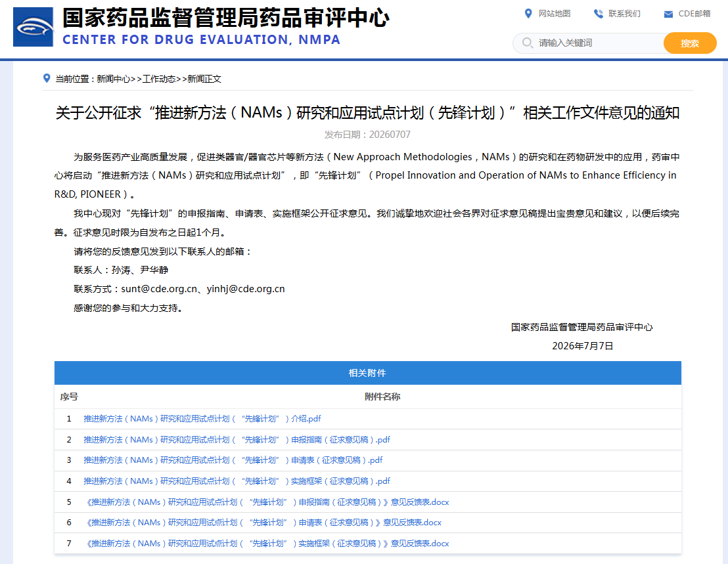Download 申请表 意见反馈表.docx attachment 6
This screenshot has width=728, height=564.
[x=263, y=522]
